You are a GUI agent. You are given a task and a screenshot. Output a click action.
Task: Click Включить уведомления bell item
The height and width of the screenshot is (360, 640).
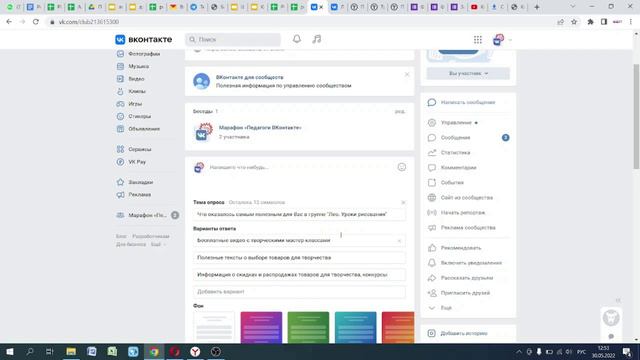pyautogui.click(x=471, y=263)
